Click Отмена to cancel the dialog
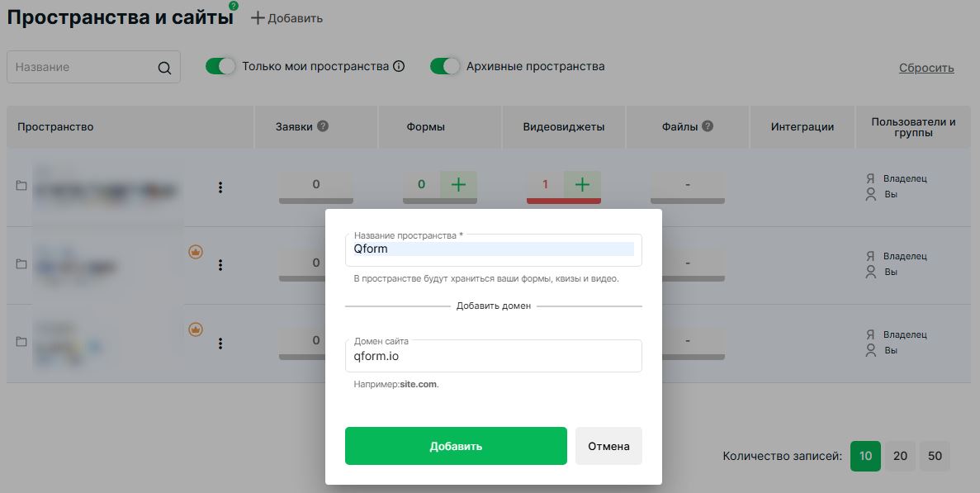 pos(608,446)
